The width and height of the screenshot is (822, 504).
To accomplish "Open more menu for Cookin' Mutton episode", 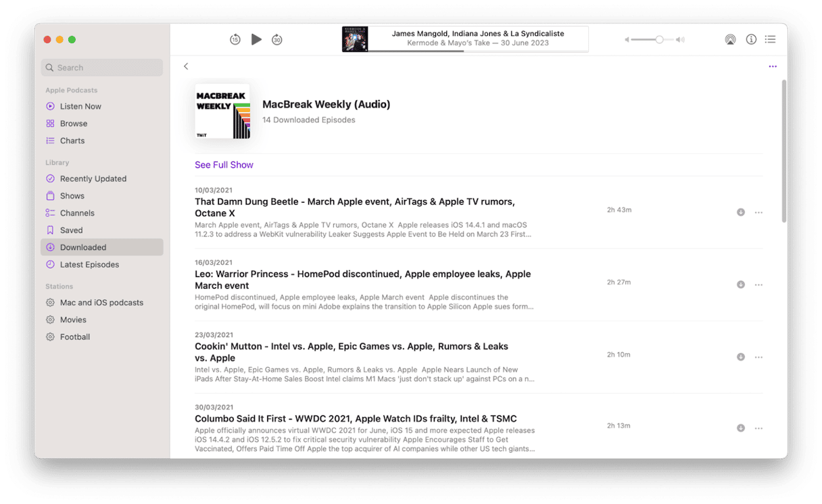I will pos(758,357).
